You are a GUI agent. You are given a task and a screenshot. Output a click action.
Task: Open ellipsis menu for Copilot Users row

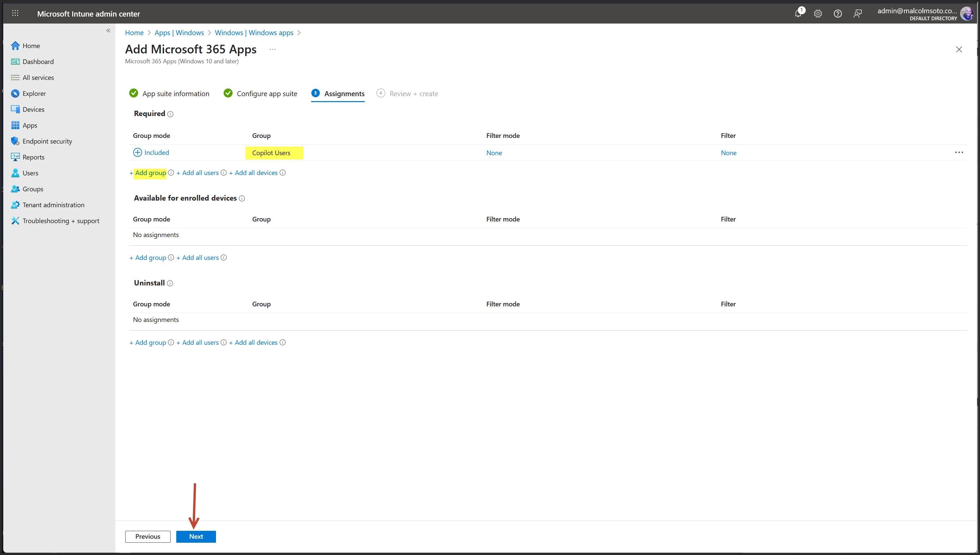[x=959, y=153]
